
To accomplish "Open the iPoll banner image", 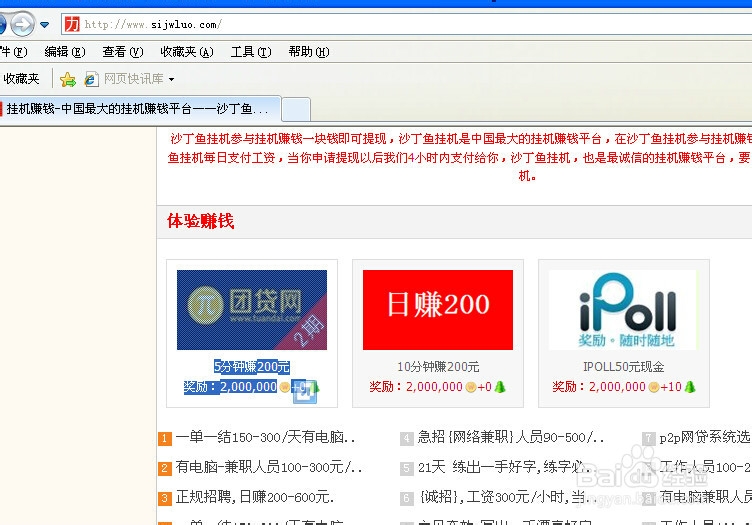I will (623, 310).
